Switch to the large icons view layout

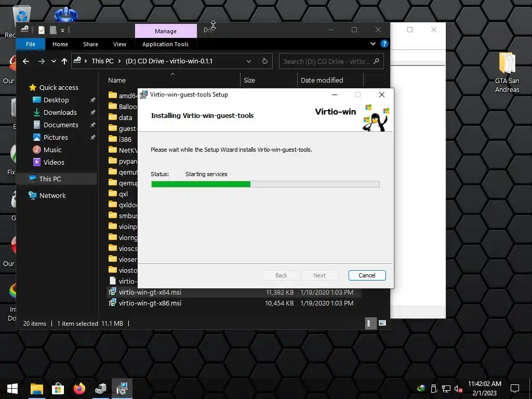(382, 323)
